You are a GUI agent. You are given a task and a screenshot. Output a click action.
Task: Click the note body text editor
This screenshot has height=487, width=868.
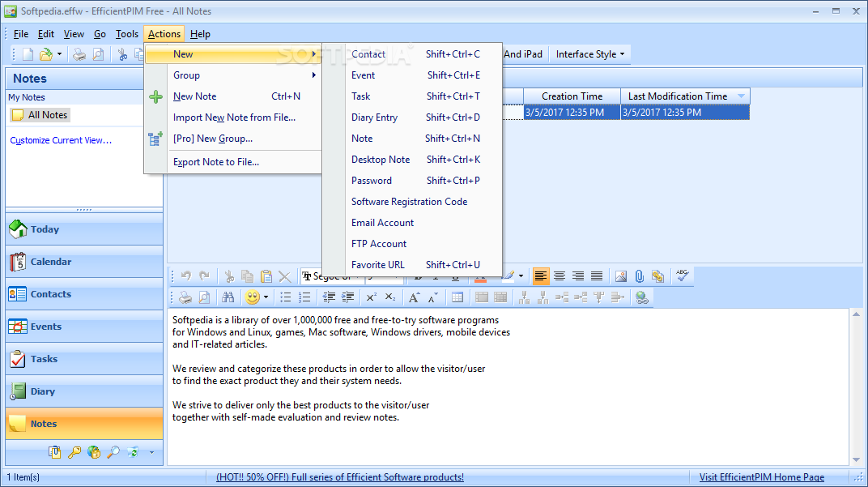click(x=508, y=387)
